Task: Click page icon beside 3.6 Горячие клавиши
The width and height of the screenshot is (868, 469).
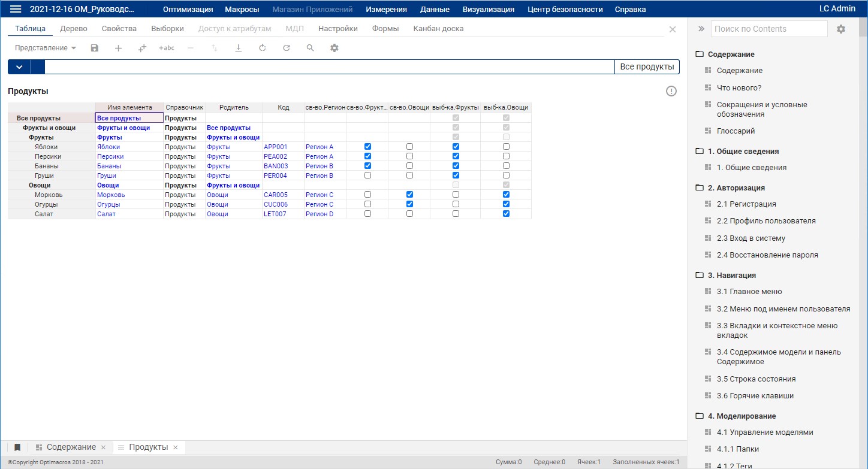Action: point(708,396)
